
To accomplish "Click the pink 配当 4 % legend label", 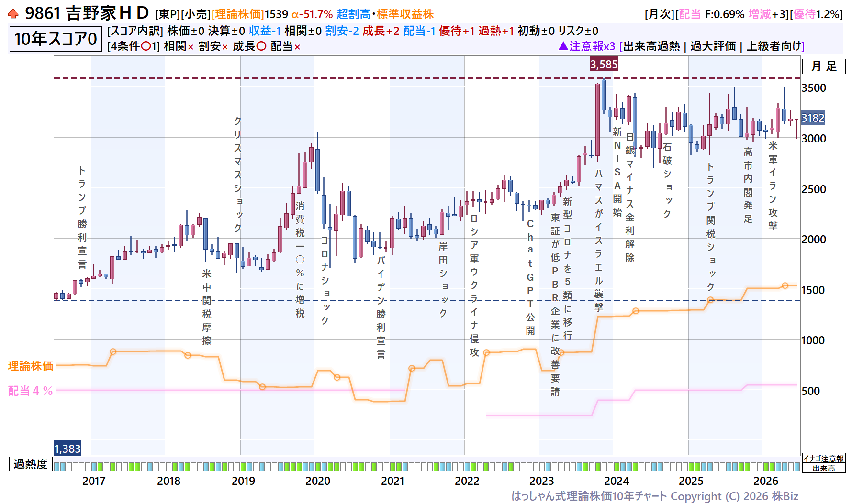I will coord(30,391).
